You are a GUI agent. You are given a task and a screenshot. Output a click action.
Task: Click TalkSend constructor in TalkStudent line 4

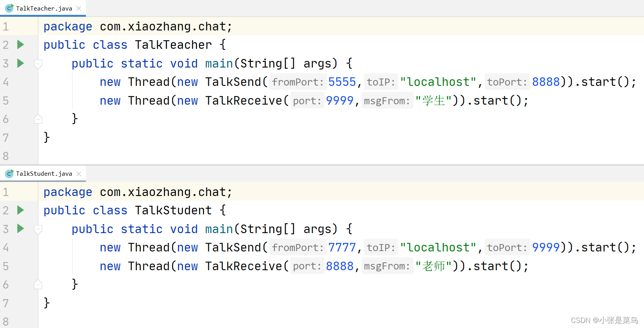point(233,247)
